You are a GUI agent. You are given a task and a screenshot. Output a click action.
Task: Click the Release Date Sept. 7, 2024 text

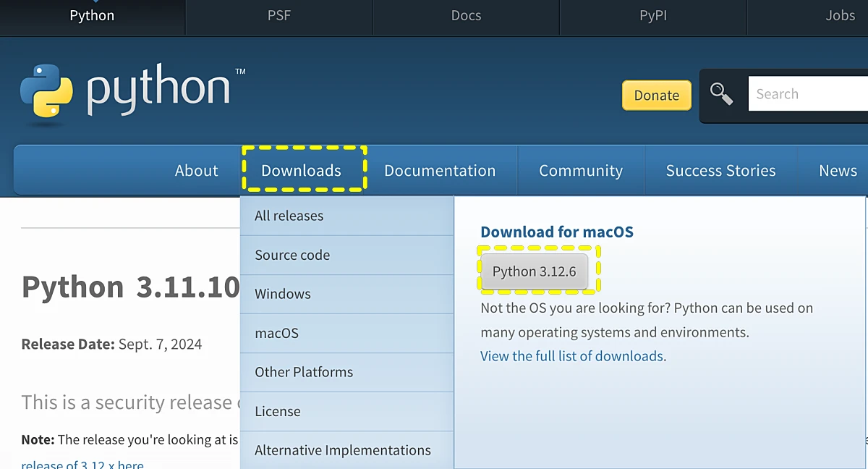pos(111,345)
